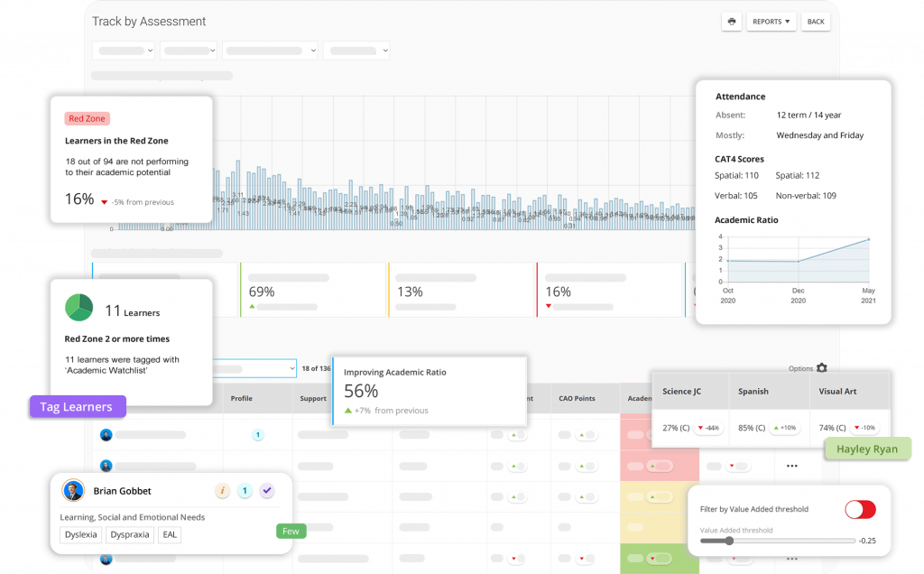
Task: Click the print icon near Reports
Action: tap(731, 21)
